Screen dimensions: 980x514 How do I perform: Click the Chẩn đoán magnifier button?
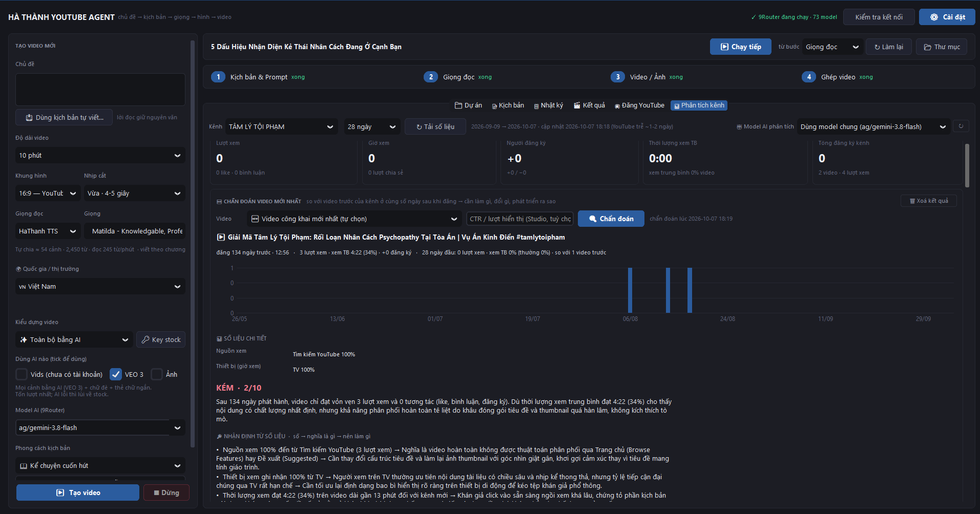tap(611, 219)
